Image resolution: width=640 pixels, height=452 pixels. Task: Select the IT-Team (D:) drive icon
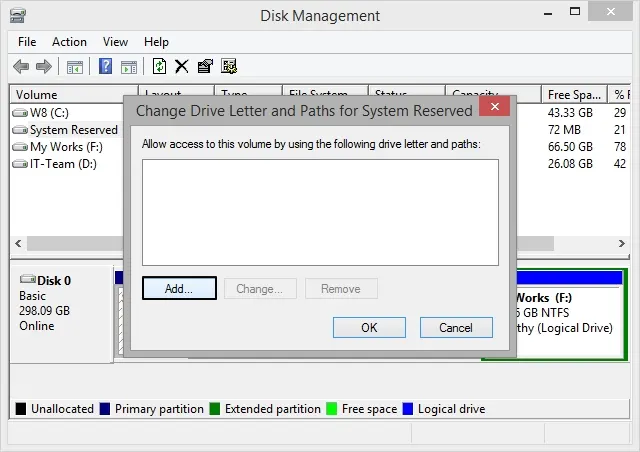[20, 164]
